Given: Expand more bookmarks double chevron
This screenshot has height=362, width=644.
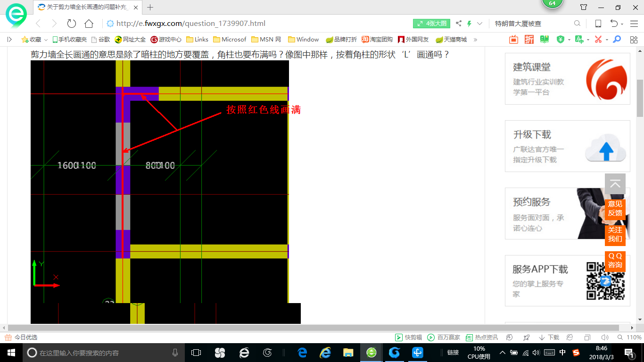Looking at the screenshot, I should click(x=475, y=40).
